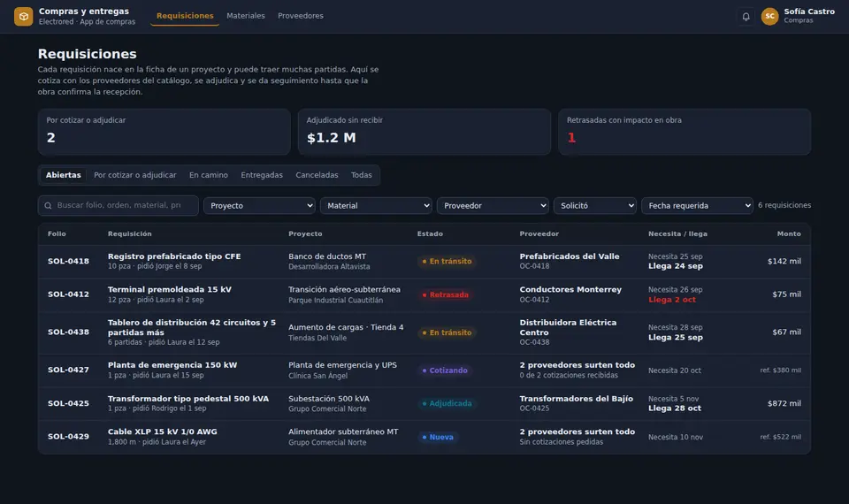Click the orange box app logo
This screenshot has width=849, height=504.
(x=23, y=16)
